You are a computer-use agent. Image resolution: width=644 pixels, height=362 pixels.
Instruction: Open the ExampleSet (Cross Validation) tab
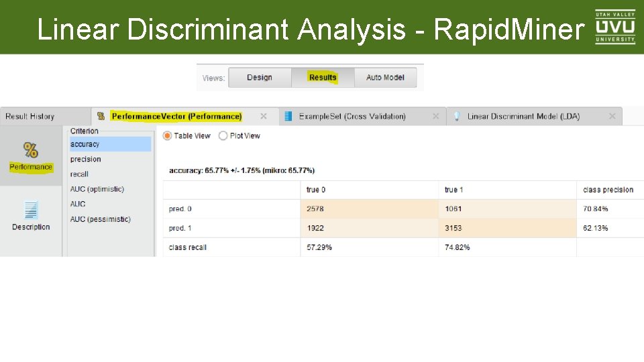363,116
